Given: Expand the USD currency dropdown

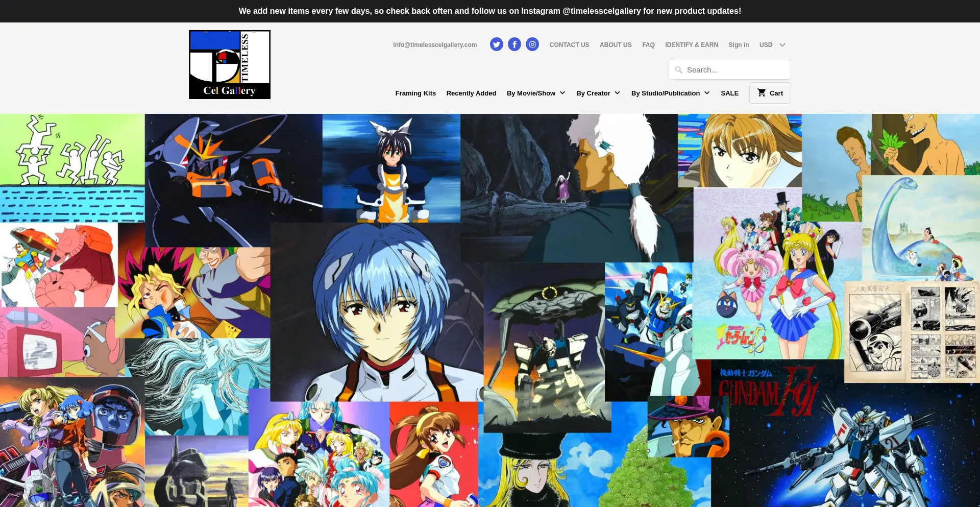Looking at the screenshot, I should coord(772,45).
